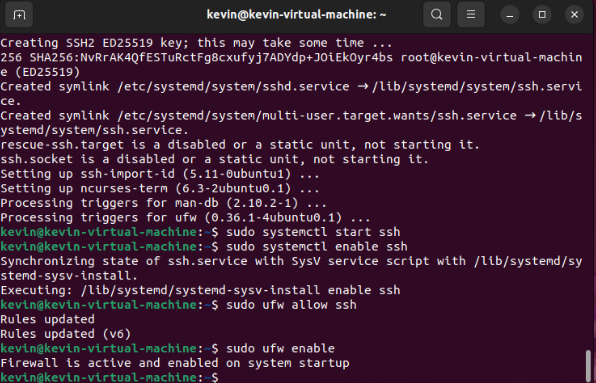Click 'Processing triggers for ufw' line
Viewport: 596px width, 383px height.
coord(185,217)
